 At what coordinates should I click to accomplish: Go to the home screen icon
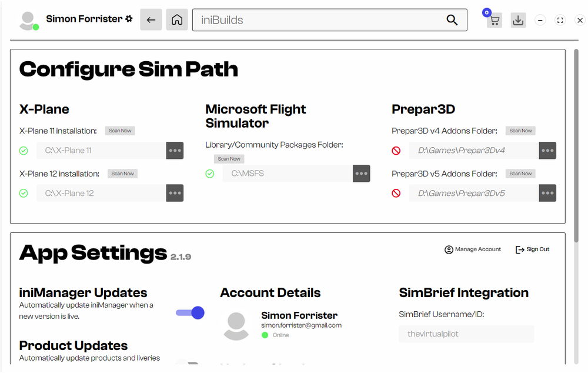pos(177,20)
